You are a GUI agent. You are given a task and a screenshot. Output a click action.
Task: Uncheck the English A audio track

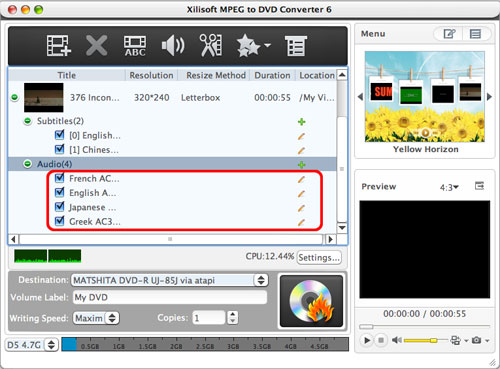point(60,192)
